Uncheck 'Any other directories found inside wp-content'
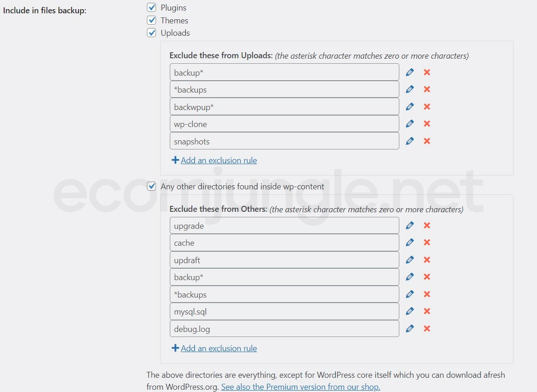The width and height of the screenshot is (537, 392). click(x=151, y=187)
